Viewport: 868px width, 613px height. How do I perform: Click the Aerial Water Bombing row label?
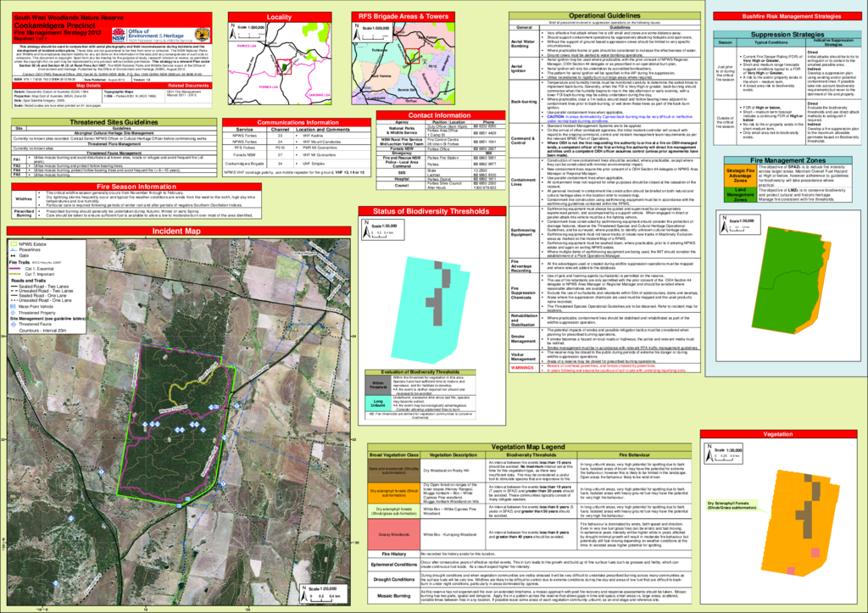522,43
